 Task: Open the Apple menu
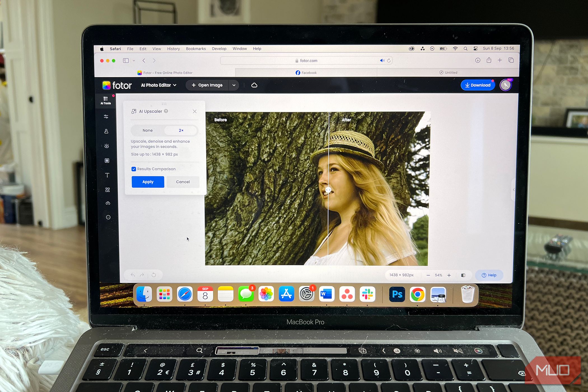click(x=102, y=49)
